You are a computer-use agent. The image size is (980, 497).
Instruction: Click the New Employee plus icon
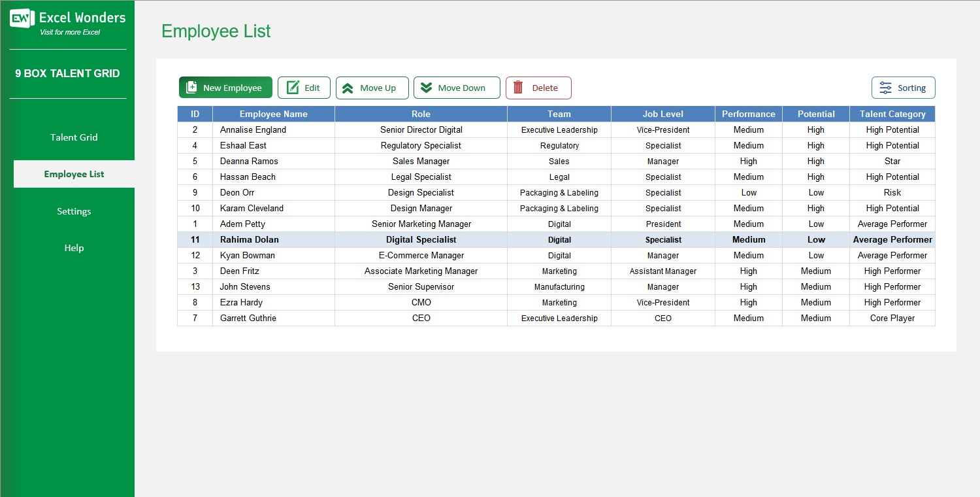pyautogui.click(x=192, y=87)
